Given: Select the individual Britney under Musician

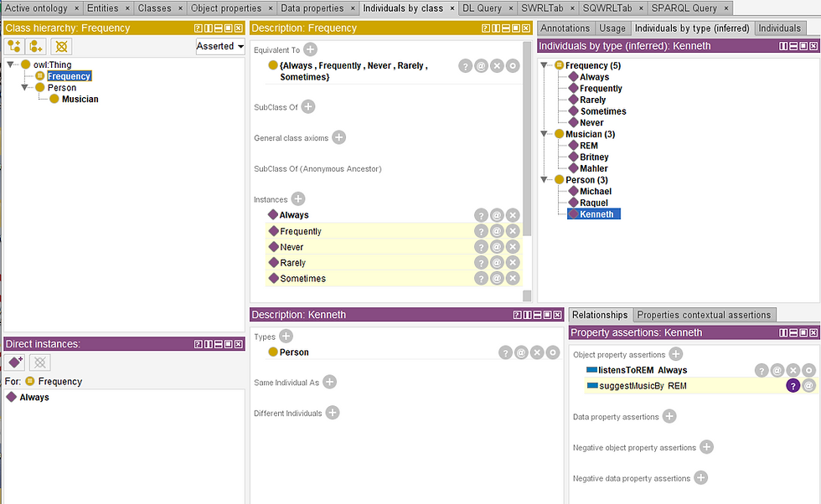Looking at the screenshot, I should 594,157.
